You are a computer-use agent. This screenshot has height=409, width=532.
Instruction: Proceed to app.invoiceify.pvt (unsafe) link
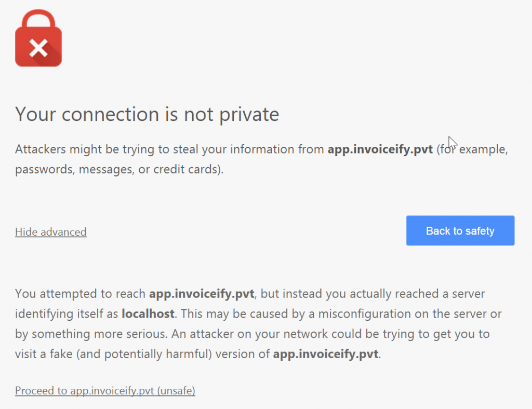click(x=105, y=391)
